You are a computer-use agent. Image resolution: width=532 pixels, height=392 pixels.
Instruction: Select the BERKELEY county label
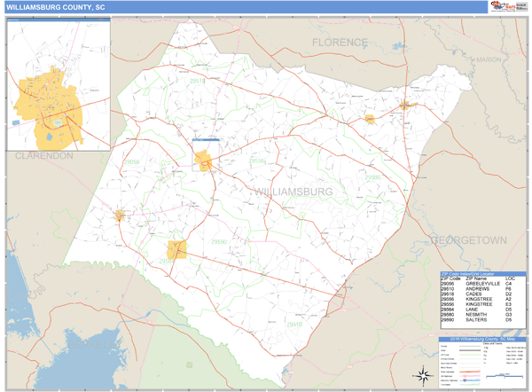point(94,345)
